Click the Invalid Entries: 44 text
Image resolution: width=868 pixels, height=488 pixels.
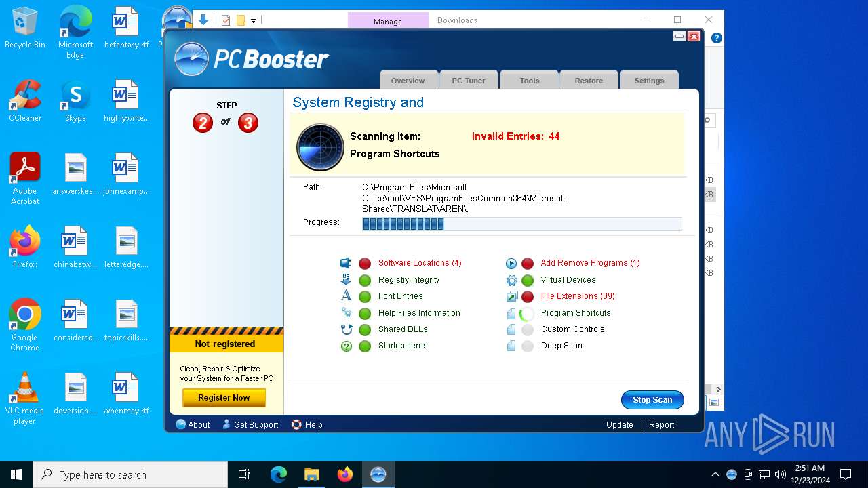[x=515, y=136]
